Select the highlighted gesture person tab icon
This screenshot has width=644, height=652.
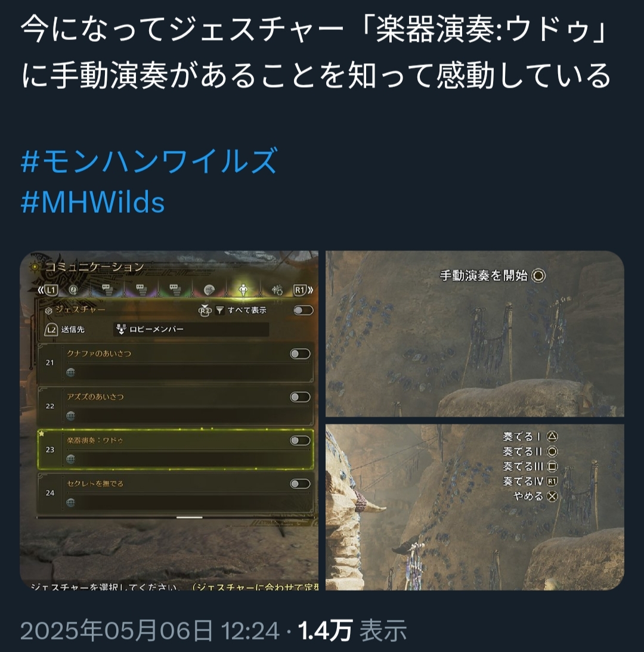243,290
